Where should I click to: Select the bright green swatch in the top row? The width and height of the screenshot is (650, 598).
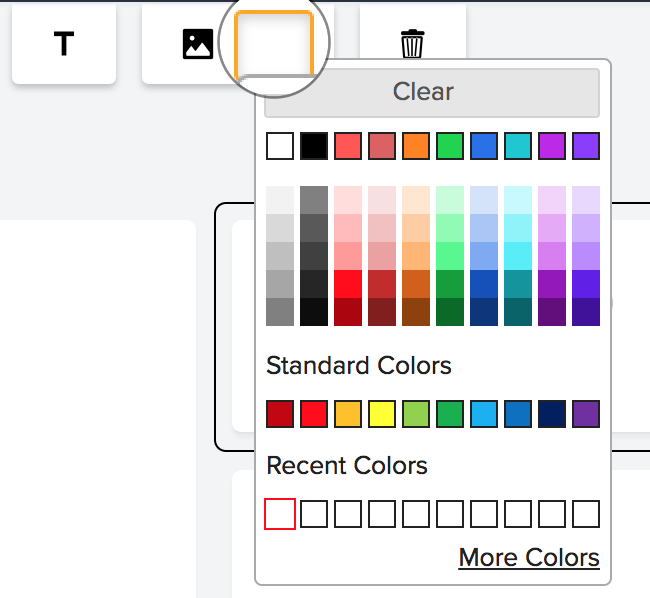tap(450, 146)
